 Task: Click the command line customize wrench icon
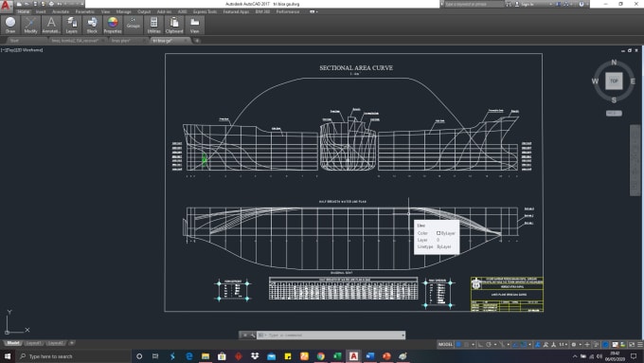click(x=253, y=336)
